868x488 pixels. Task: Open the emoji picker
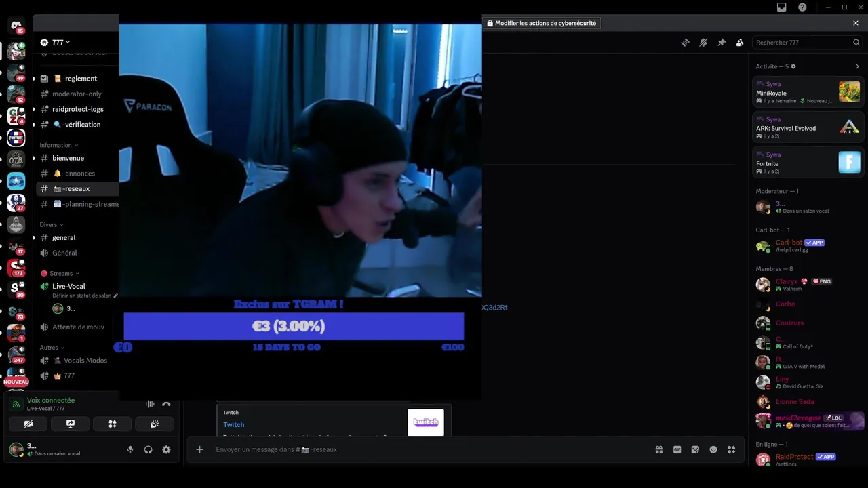(713, 449)
